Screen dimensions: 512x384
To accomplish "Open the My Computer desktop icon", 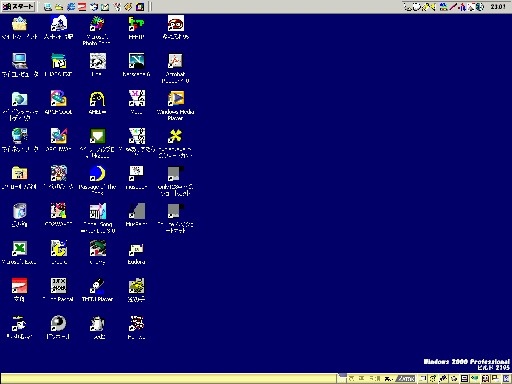I will (19, 61).
